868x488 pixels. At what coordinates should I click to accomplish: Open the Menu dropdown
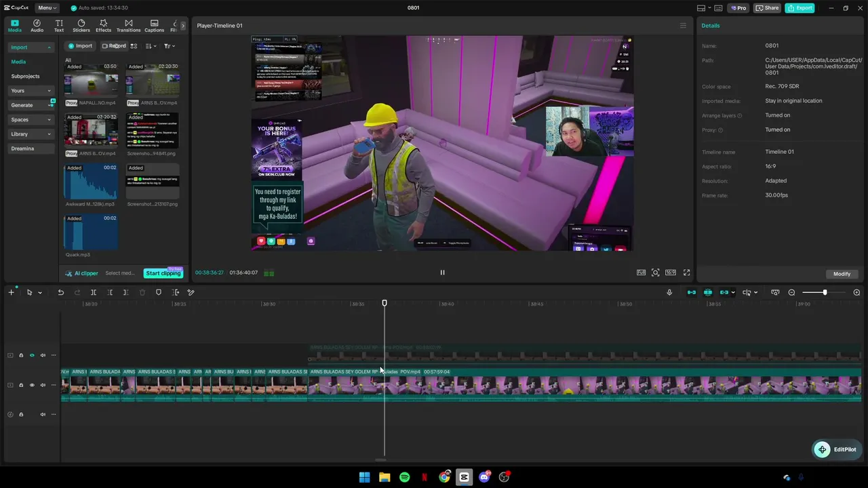point(47,7)
